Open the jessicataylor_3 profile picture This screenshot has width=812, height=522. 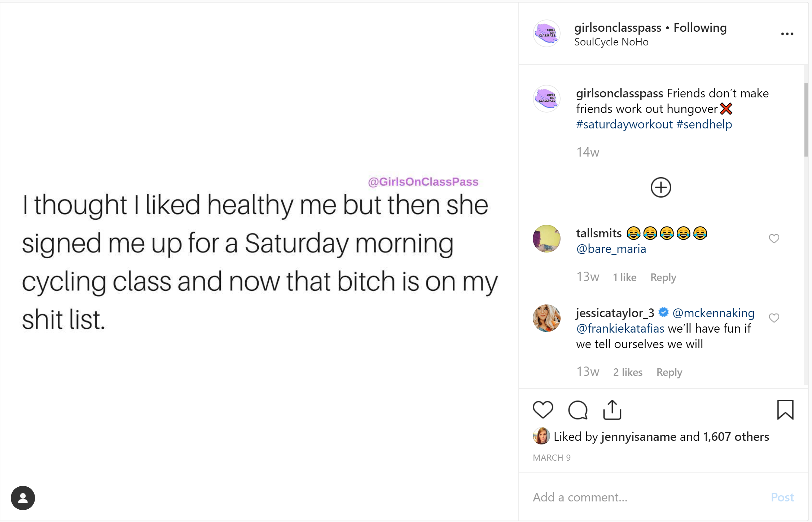click(x=547, y=318)
